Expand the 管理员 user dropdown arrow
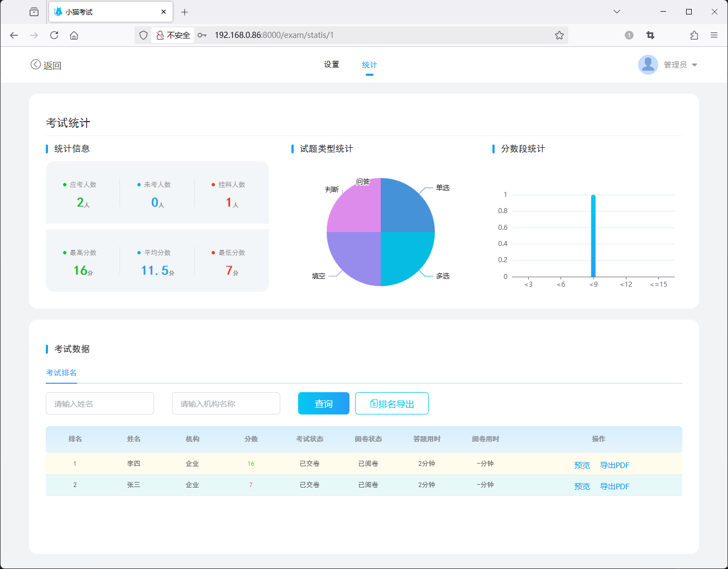728x569 pixels. tap(695, 65)
